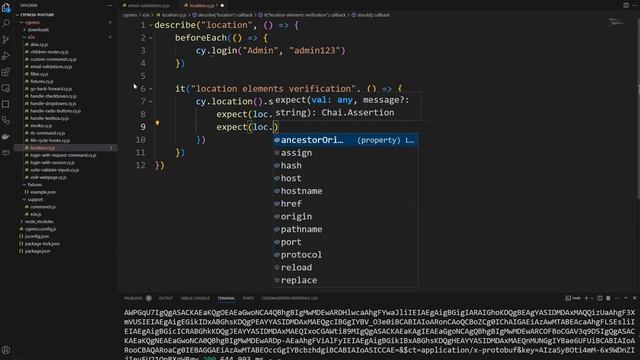Open the Extensions view

pos(6,72)
